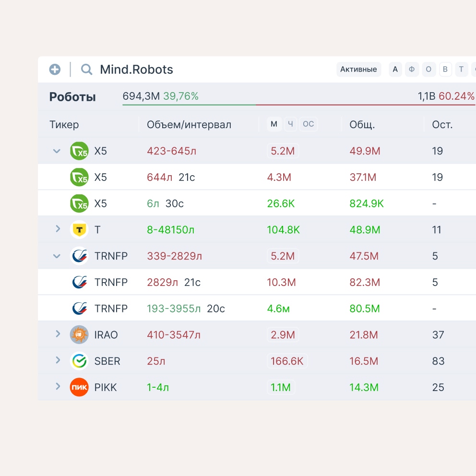
Task: Click the 5.2M badge in TRNFP row
Action: click(283, 256)
